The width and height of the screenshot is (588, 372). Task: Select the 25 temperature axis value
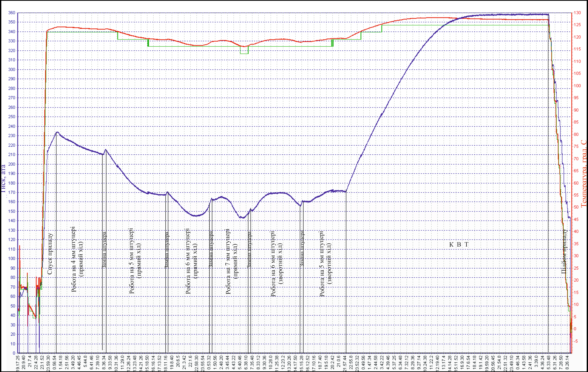click(576, 268)
